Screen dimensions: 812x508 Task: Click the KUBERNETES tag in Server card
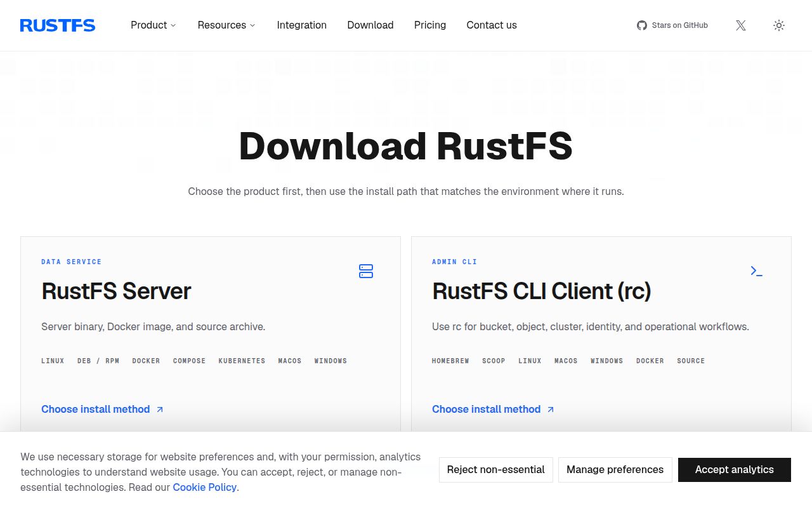tap(242, 361)
